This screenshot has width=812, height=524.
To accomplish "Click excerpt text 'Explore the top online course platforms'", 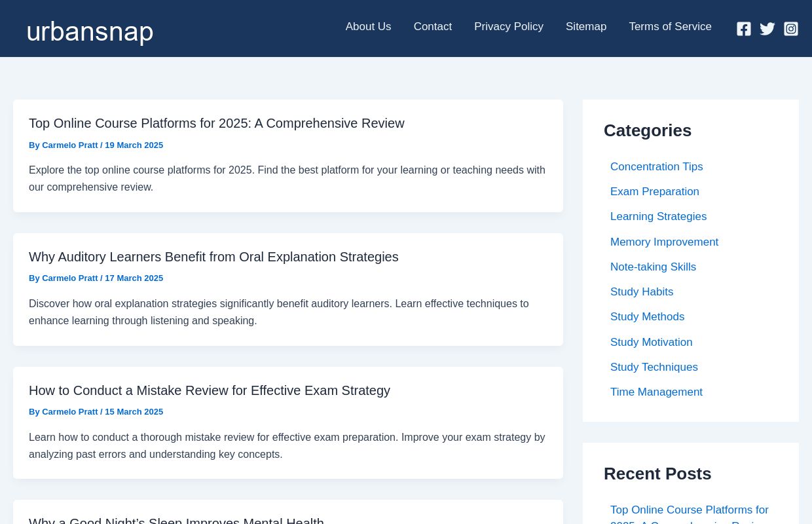I will tap(287, 178).
